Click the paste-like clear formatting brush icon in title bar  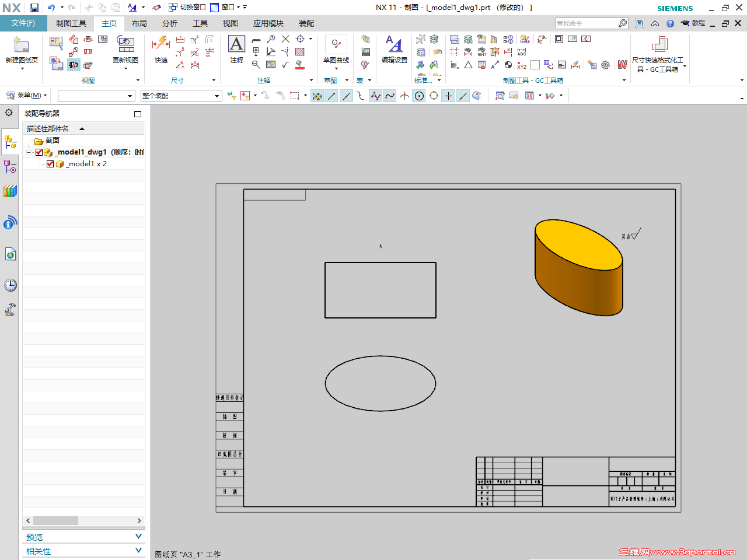(156, 8)
